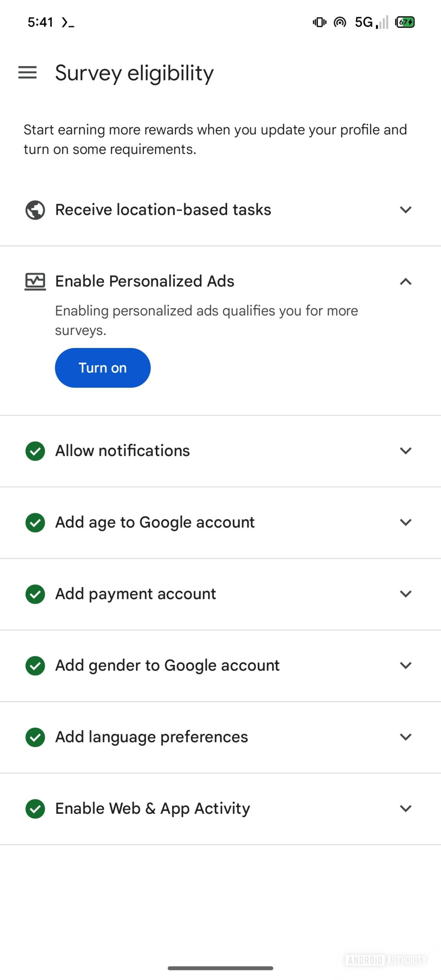Open the hamburger navigation menu

28,72
